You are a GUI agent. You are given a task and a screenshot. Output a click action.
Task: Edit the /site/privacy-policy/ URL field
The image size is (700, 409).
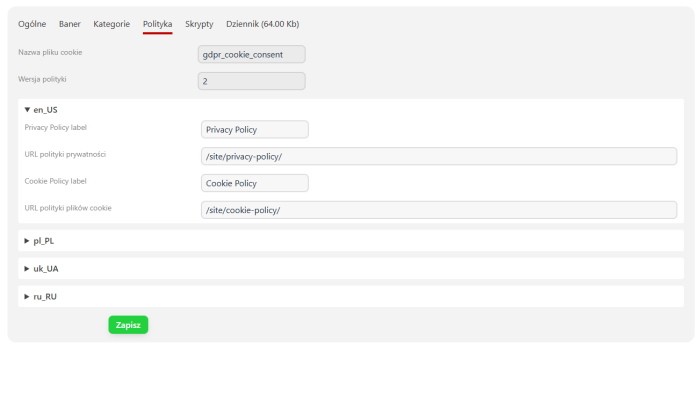tap(438, 156)
